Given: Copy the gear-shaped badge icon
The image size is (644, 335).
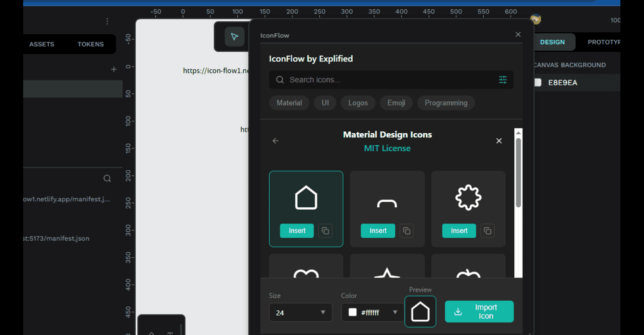Looking at the screenshot, I should pyautogui.click(x=487, y=230).
